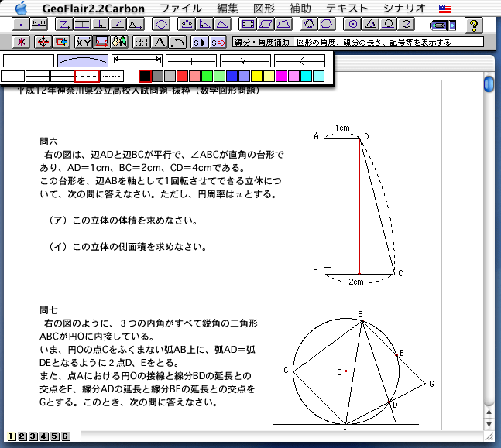
Task: Select the trapezoid tool
Action: click(283, 25)
